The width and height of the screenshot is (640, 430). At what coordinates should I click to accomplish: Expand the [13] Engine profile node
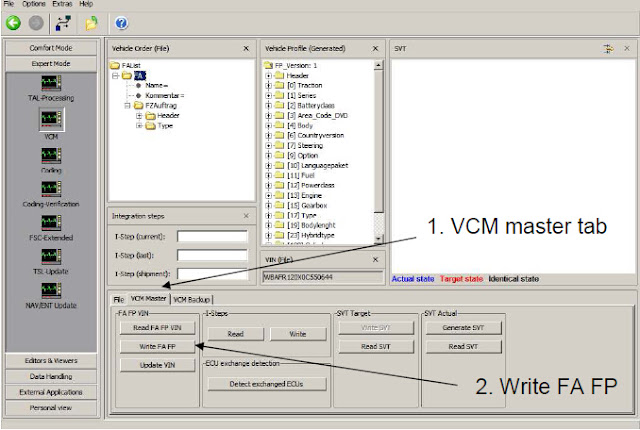(x=269, y=195)
